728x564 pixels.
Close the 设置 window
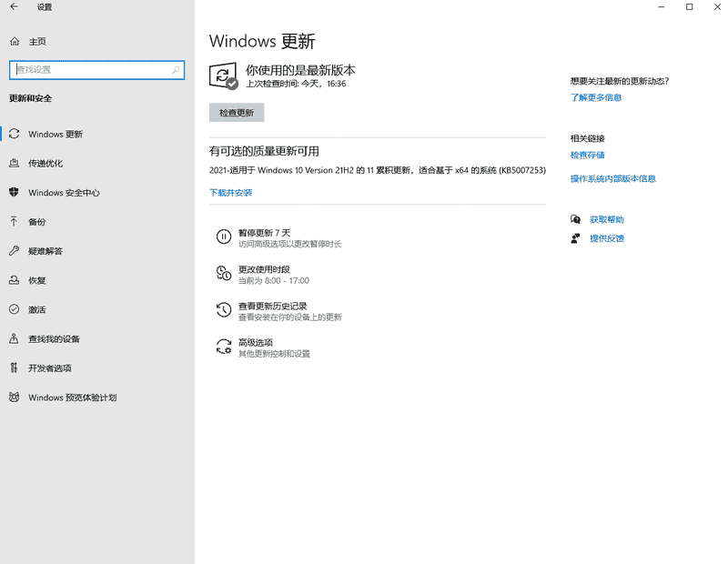coord(717,7)
